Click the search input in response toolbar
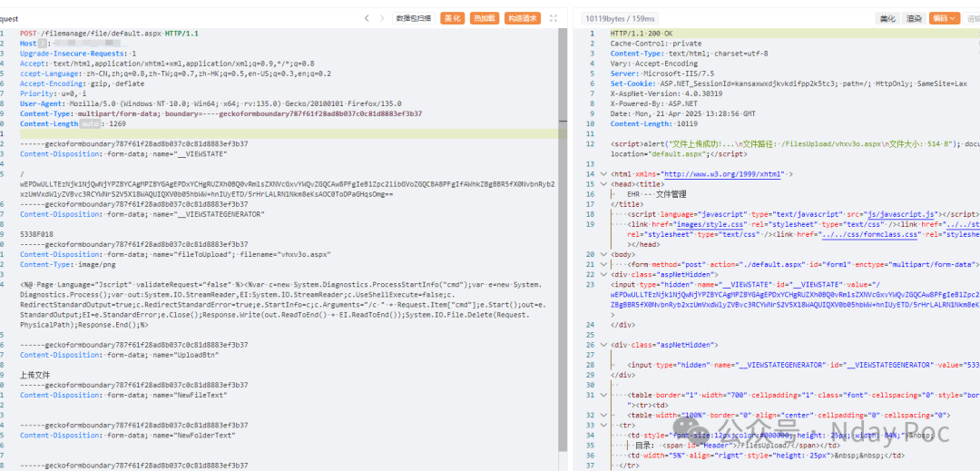 [972, 19]
